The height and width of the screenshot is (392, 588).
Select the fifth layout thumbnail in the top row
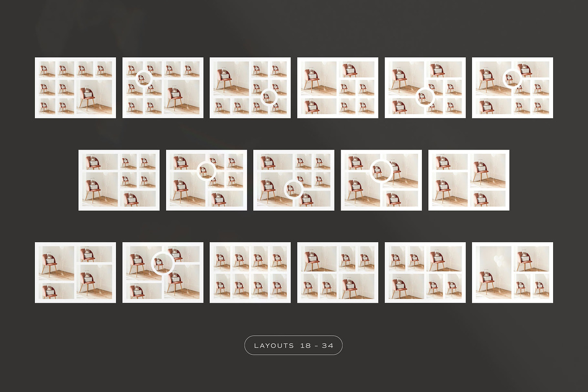(425, 88)
